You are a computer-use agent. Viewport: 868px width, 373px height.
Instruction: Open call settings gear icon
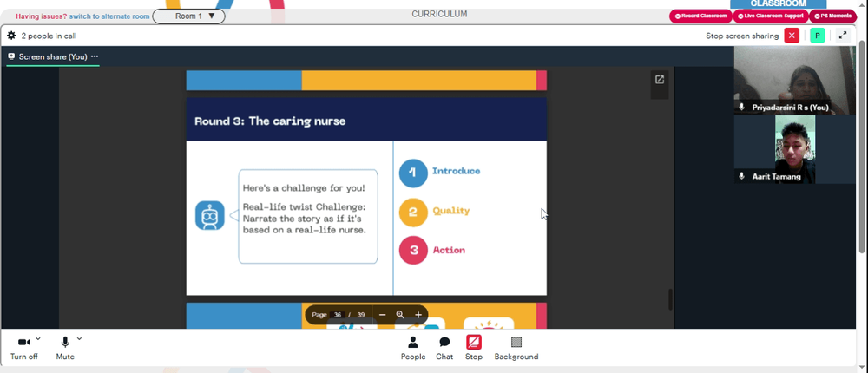pos(11,36)
